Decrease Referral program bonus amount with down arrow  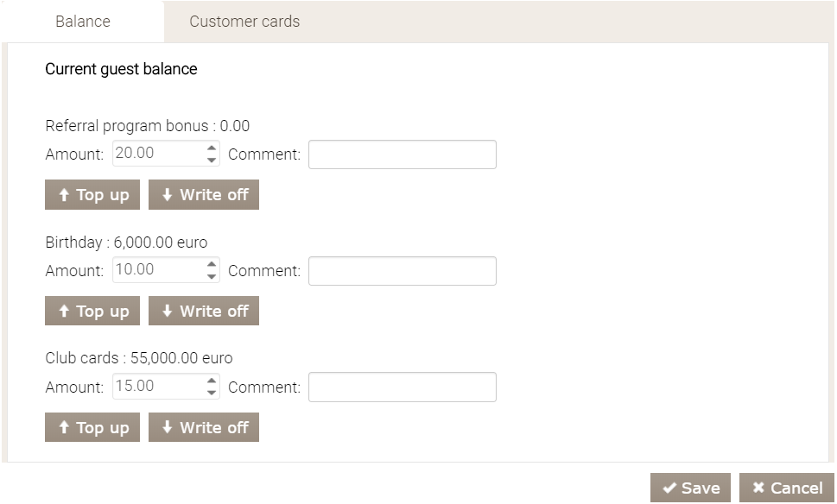click(212, 161)
